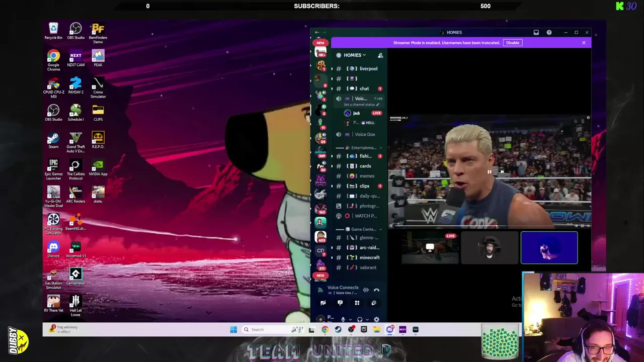Expand threads arrow next to clips channel
This screenshot has height=362, width=644.
click(x=332, y=186)
